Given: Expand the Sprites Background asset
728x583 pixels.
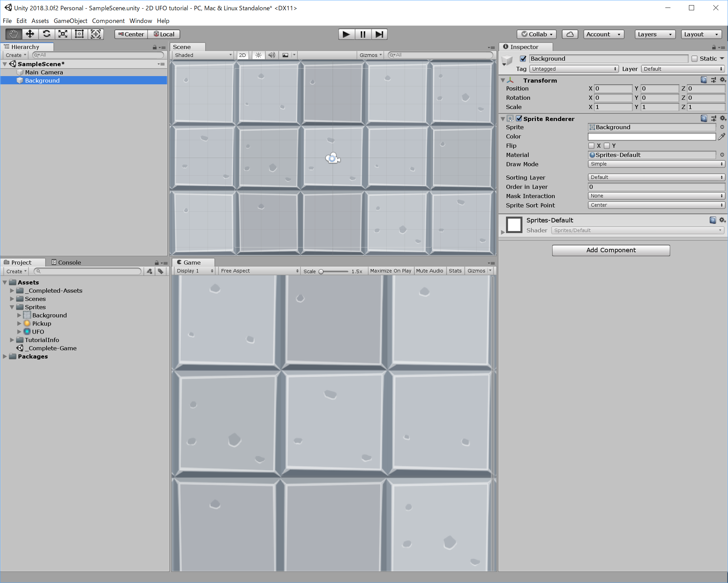Looking at the screenshot, I should coord(19,315).
